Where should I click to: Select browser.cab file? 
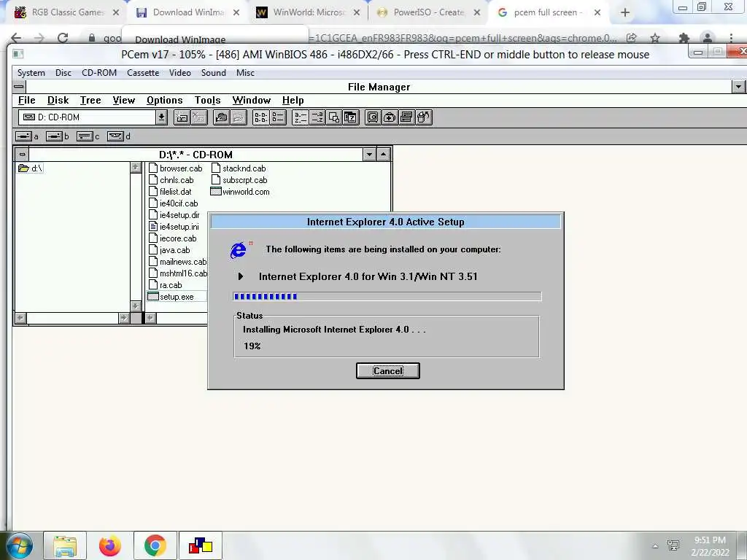pos(176,168)
